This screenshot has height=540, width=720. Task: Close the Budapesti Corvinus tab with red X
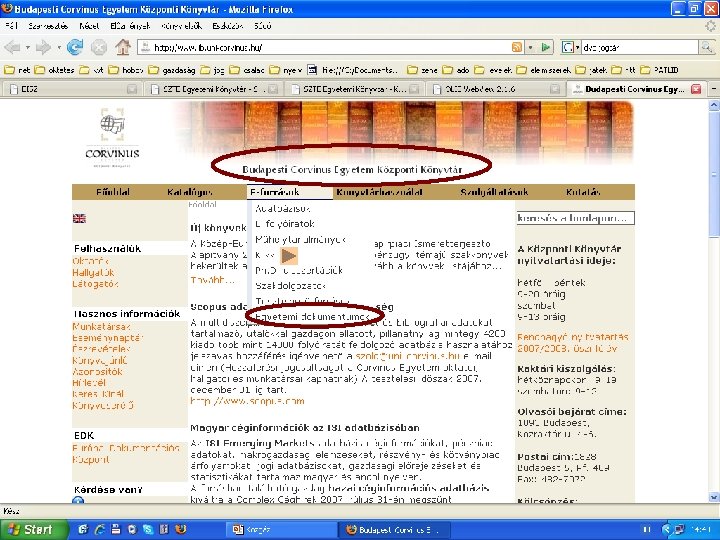pyautogui.click(x=696, y=89)
